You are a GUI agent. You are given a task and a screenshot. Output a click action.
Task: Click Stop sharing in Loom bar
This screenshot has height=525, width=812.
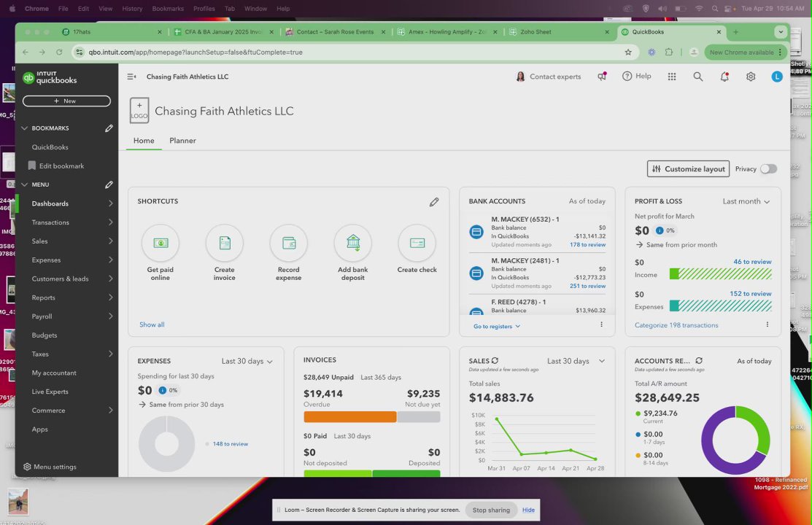[x=491, y=510]
